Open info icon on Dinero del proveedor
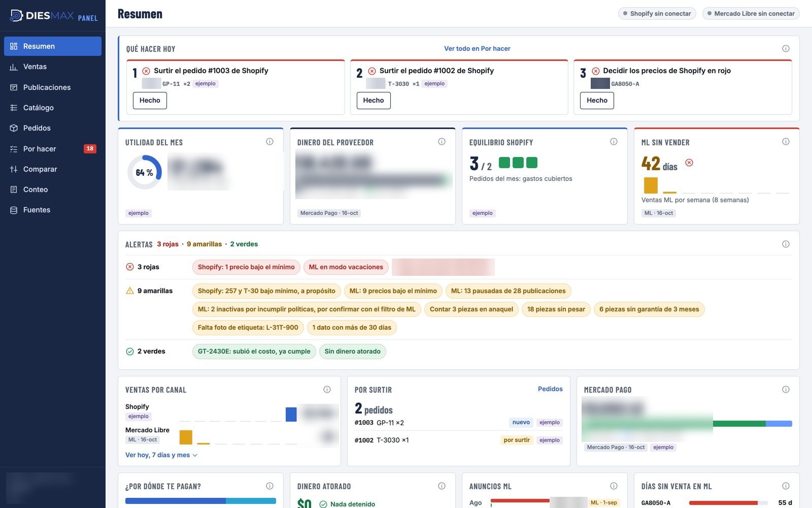Image resolution: width=812 pixels, height=508 pixels. 442,142
